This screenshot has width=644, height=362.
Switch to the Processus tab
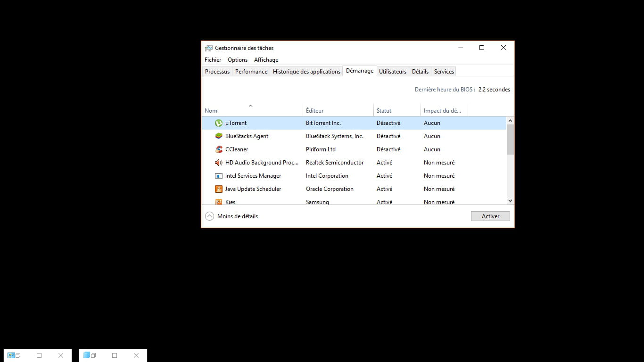point(217,72)
